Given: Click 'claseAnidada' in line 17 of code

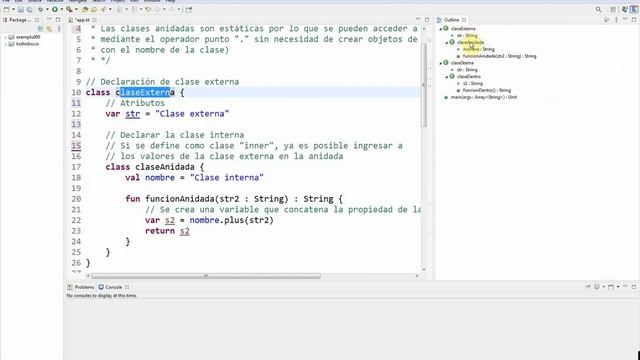Looking at the screenshot, I should (x=164, y=167).
